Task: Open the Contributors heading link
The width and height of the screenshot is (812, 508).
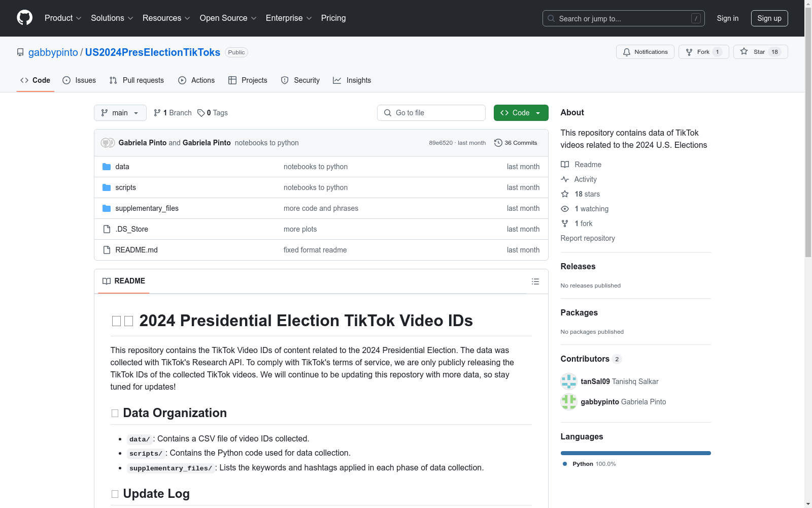Action: tap(591, 359)
